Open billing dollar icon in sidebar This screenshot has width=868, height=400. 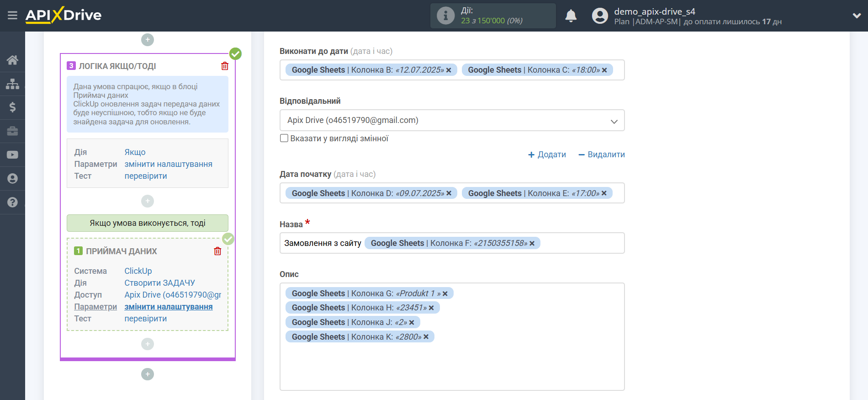(12, 107)
